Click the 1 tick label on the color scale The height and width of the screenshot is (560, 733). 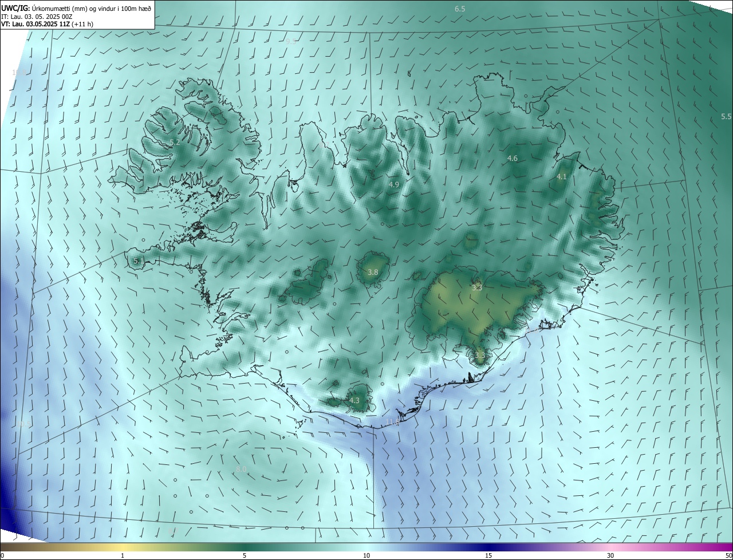coord(123,555)
